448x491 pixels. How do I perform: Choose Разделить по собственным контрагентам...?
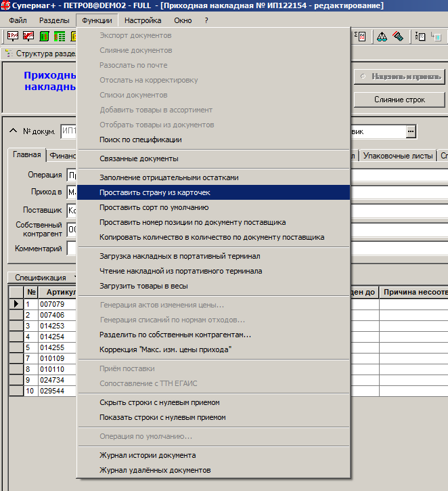[x=213, y=335]
